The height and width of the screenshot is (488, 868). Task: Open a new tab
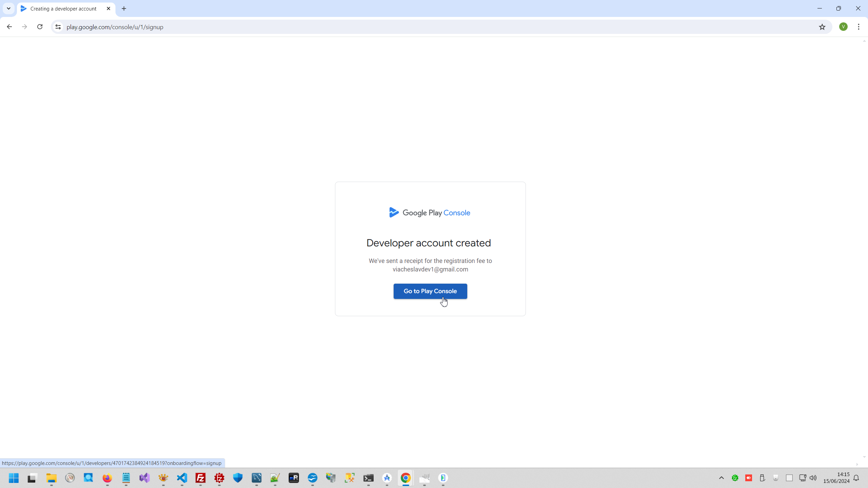point(124,8)
